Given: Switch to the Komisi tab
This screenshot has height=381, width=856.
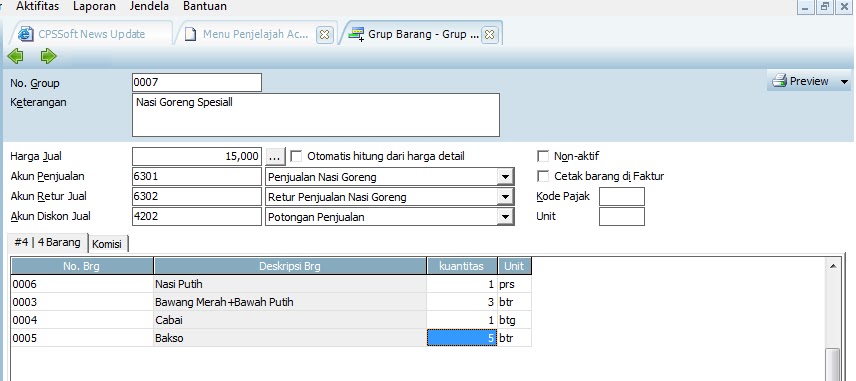Looking at the screenshot, I should [x=107, y=244].
